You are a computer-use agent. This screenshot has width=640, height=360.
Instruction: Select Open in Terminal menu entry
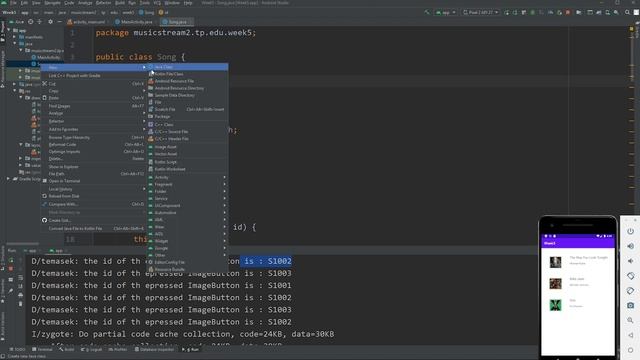coord(93,181)
